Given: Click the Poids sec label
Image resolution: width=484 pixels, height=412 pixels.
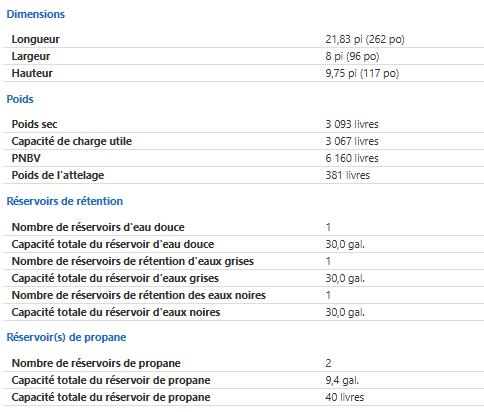Looking at the screenshot, I should [x=34, y=124].
